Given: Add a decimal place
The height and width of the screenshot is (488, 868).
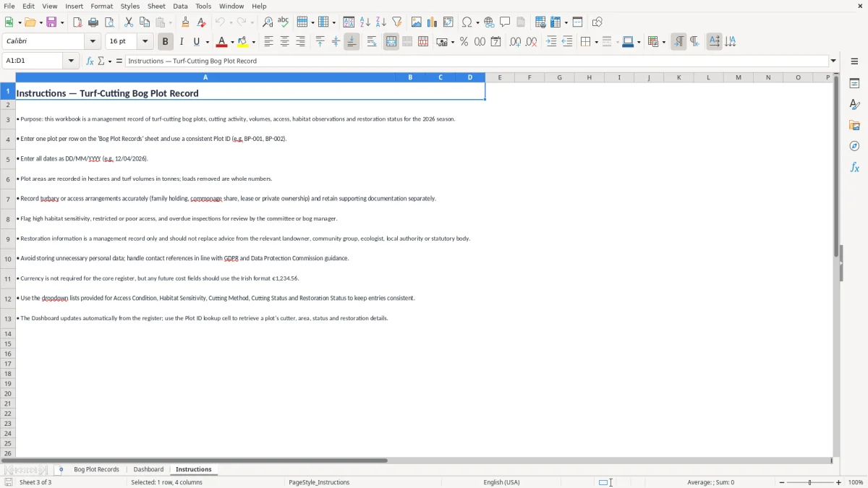Looking at the screenshot, I should (515, 42).
